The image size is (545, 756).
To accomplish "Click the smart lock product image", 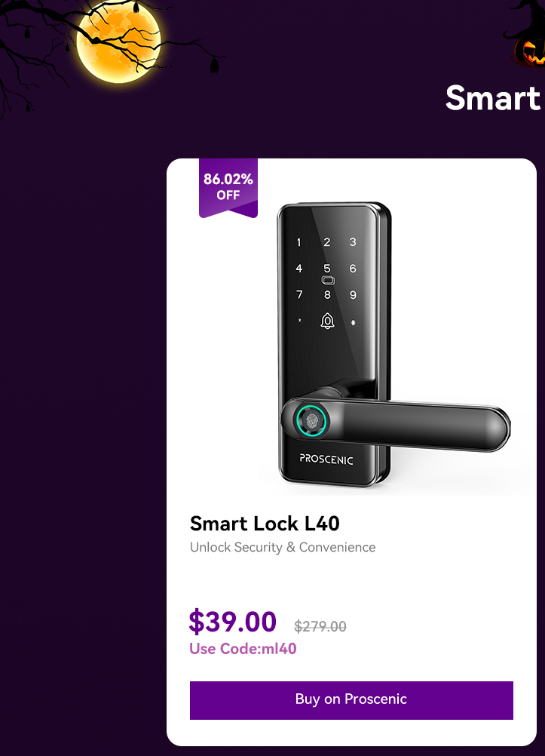I will pos(393,345).
